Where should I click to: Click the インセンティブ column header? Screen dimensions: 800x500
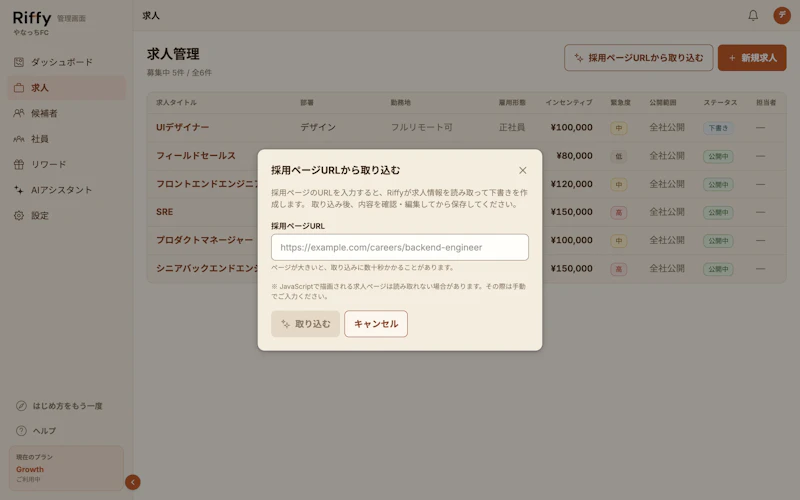[569, 103]
